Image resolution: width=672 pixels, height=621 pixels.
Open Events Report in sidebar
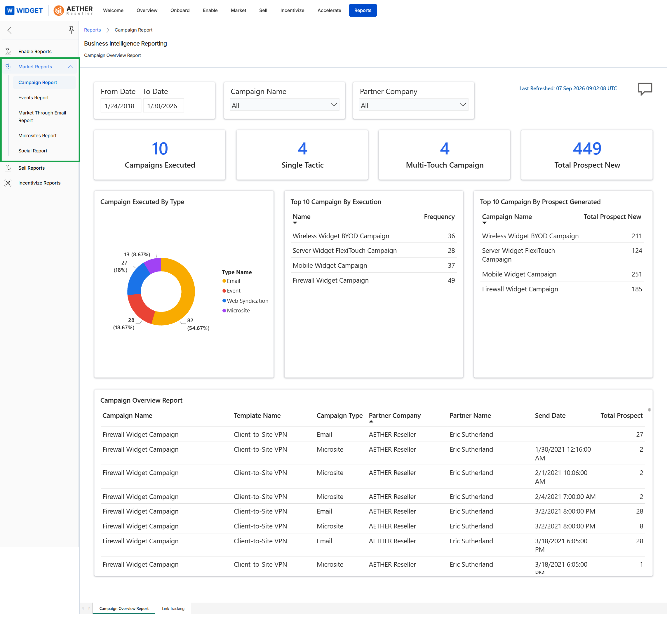coord(33,98)
